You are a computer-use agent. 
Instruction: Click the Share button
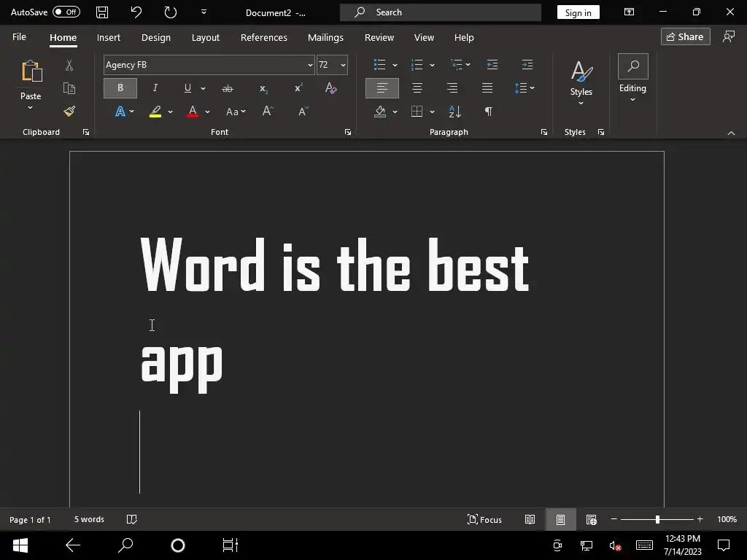685,36
